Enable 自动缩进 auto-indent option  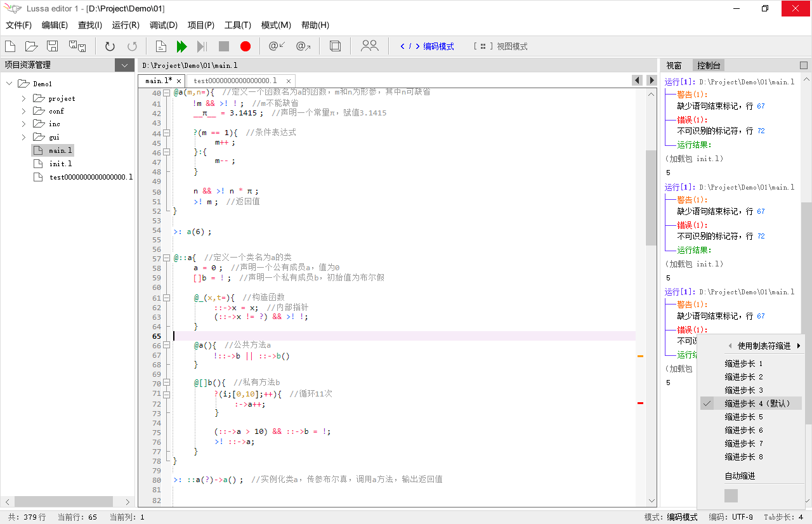[740, 476]
